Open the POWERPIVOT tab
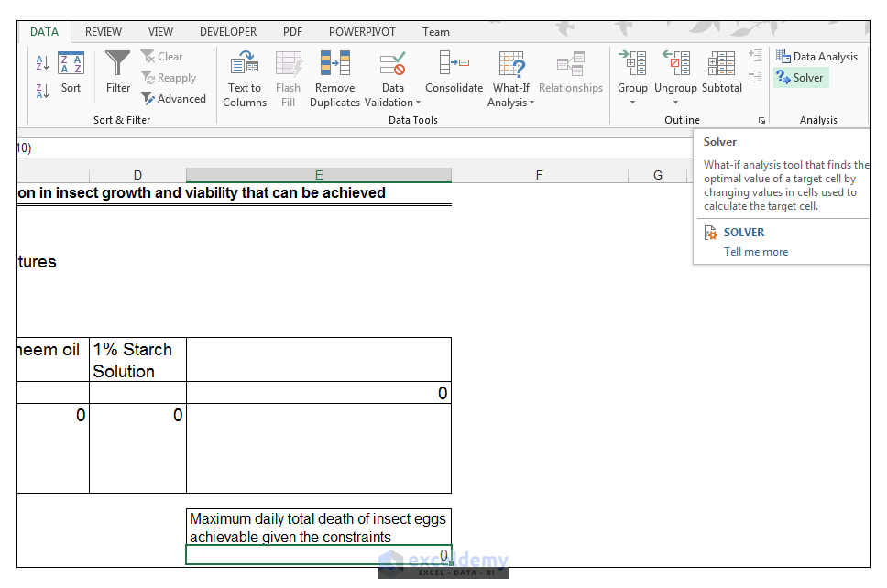The height and width of the screenshot is (588, 887). coord(362,31)
